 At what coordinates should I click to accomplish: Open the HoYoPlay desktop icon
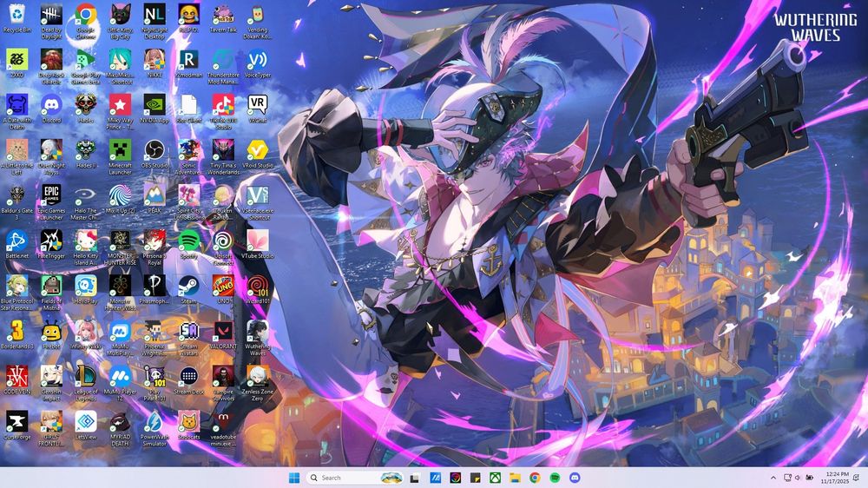coord(86,290)
